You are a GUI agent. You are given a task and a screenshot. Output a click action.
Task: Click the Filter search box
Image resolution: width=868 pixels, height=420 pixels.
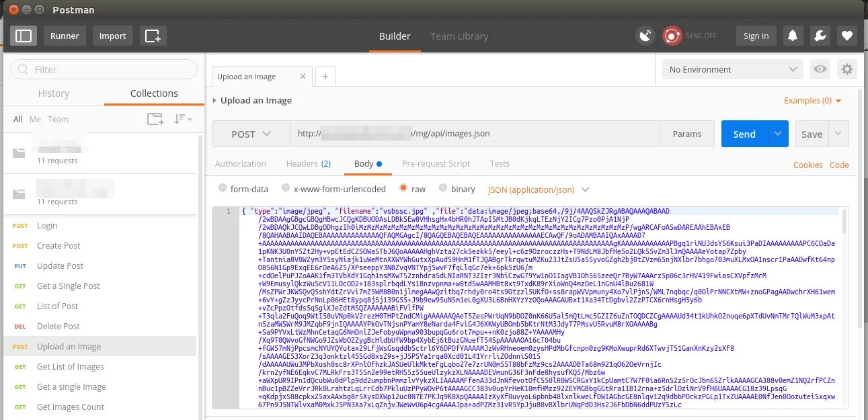click(x=104, y=69)
